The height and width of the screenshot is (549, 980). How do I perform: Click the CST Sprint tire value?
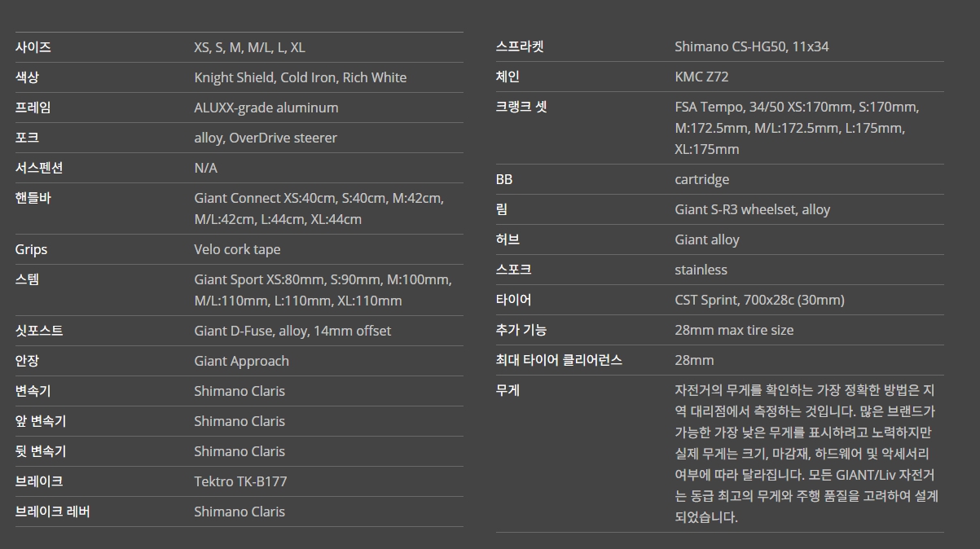click(759, 300)
